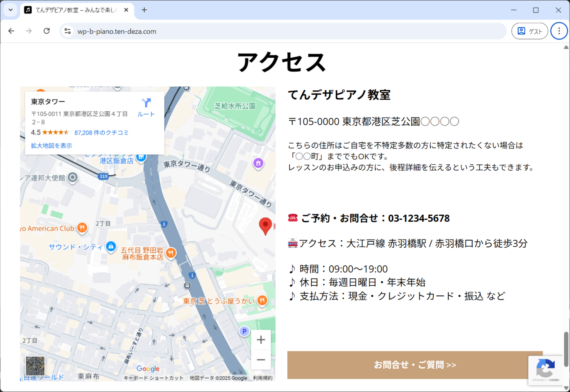Image resolution: width=570 pixels, height=392 pixels.
Task: Zoom out on the map
Action: (261, 360)
